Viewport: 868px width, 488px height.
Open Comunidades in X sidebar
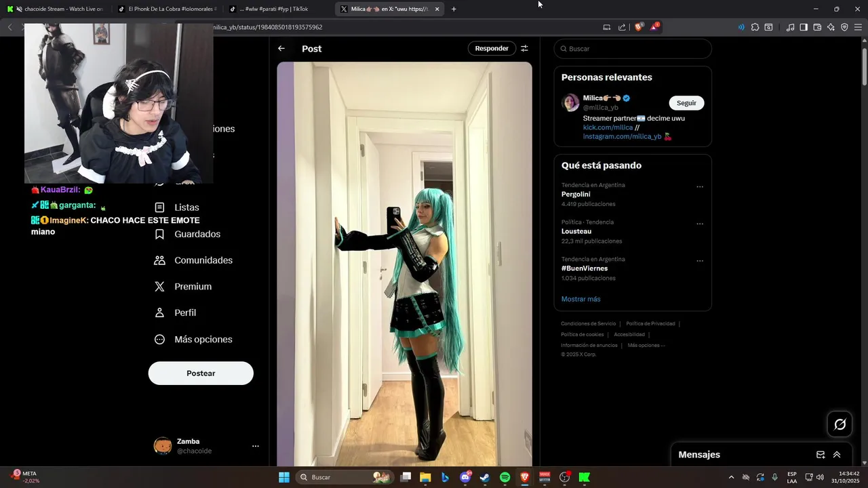click(194, 260)
